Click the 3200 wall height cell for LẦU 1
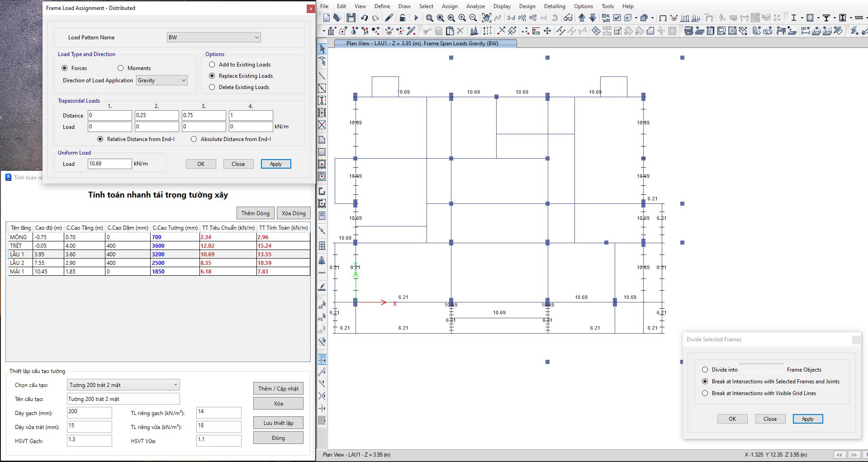 click(175, 255)
